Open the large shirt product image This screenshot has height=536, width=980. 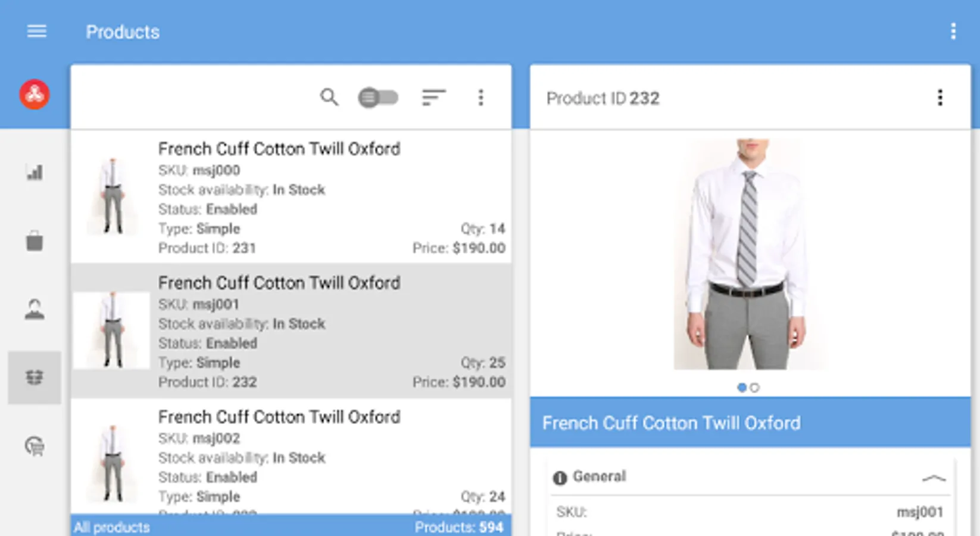coord(750,254)
